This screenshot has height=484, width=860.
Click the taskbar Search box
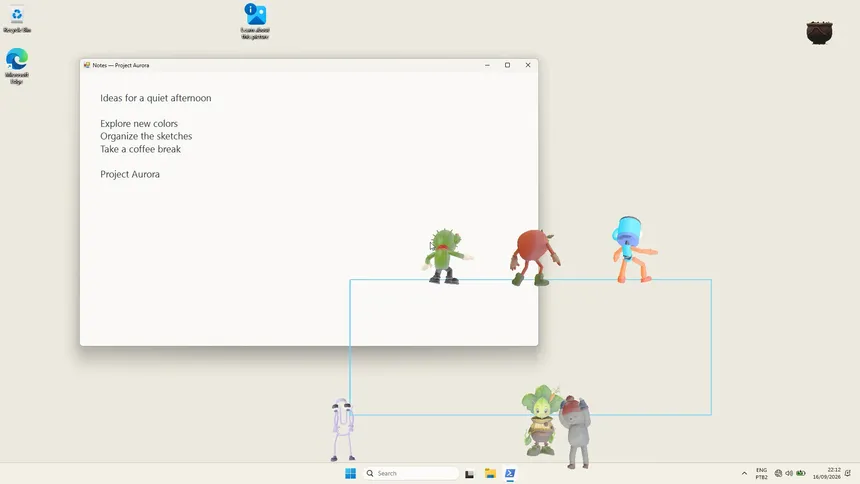point(411,473)
